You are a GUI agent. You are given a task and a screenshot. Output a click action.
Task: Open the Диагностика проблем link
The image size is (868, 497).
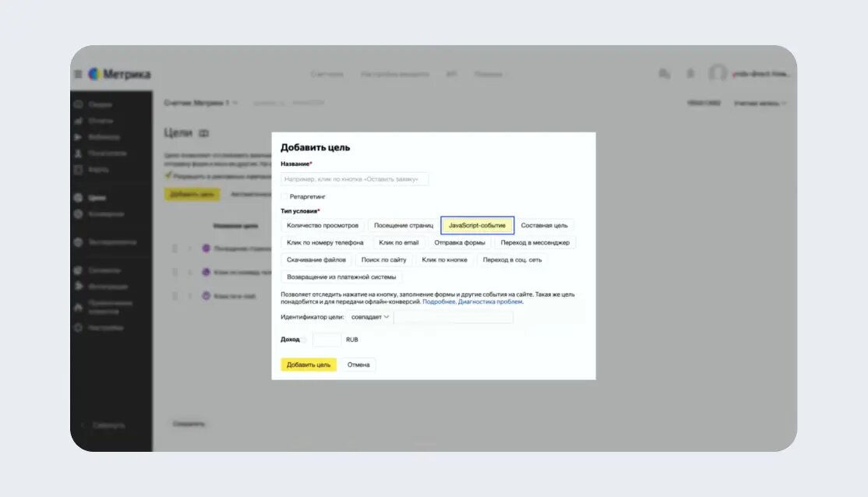point(490,301)
